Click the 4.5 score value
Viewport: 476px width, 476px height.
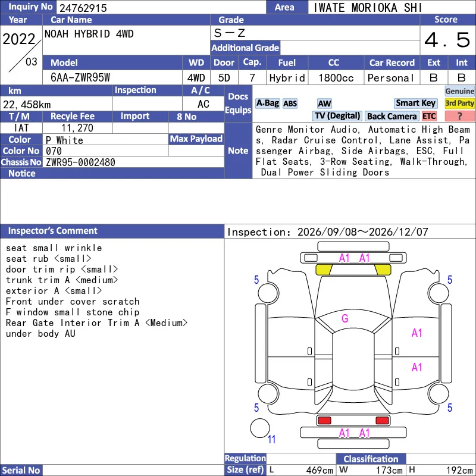[x=447, y=40]
